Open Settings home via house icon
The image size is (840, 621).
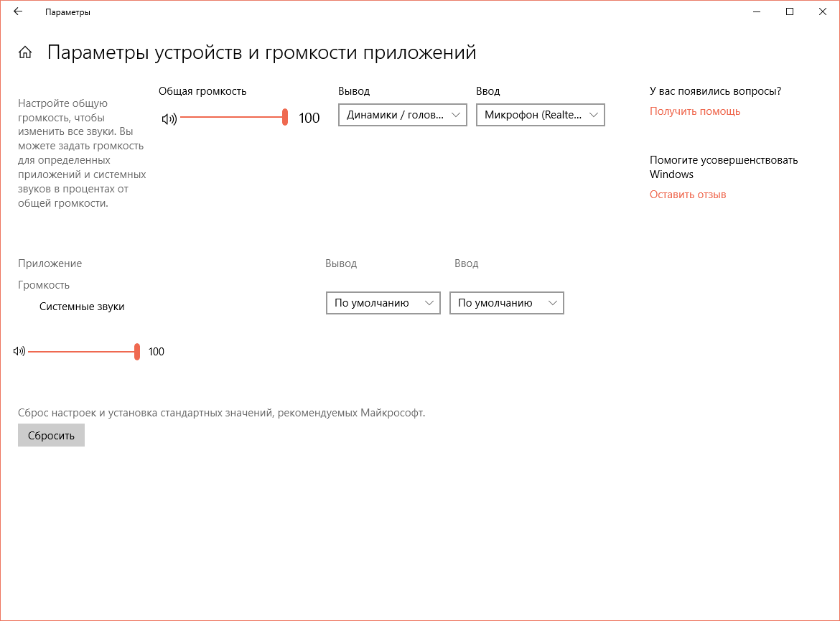[25, 52]
